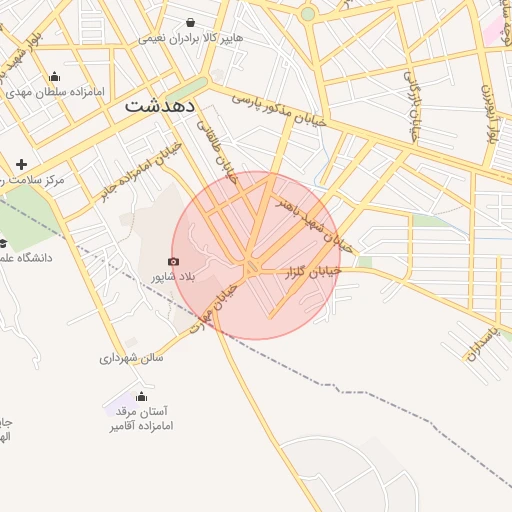512x512 pixels.
Task: Click the medical cross icon of مرکز سلامت
Action: 21,164
